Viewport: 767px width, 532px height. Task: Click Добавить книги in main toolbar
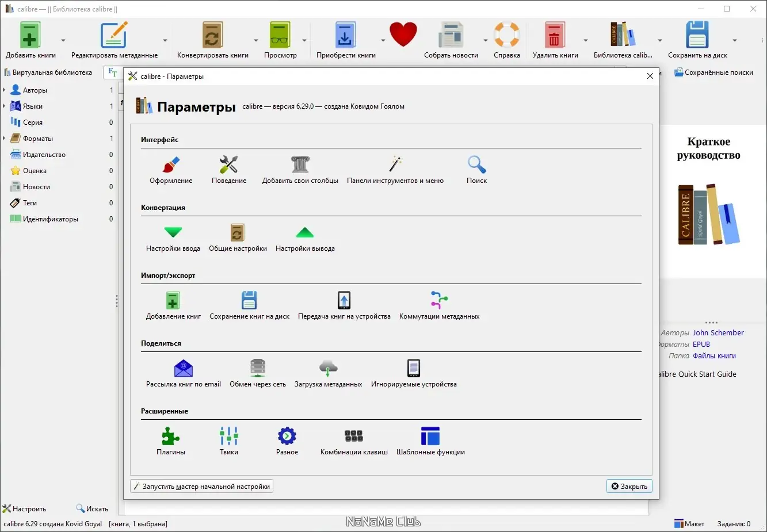point(30,40)
